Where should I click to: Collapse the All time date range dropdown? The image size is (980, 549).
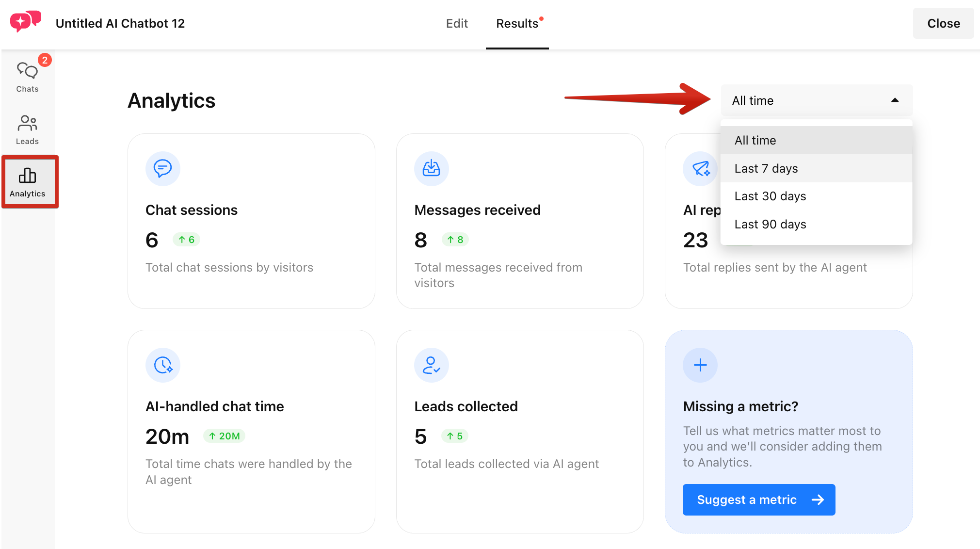[817, 100]
